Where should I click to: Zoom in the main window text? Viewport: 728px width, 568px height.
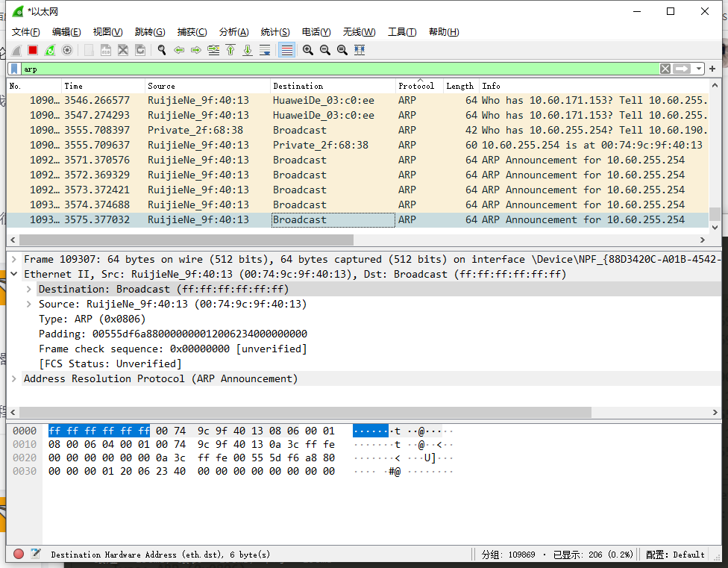pyautogui.click(x=308, y=50)
